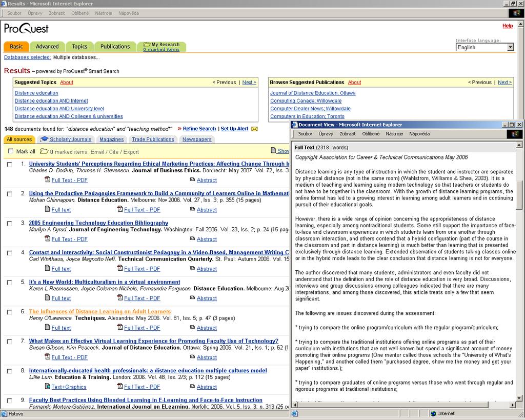Screen dimensions: 525x420
Task: Tick checkbox for result 7
Action: click(x=9, y=342)
